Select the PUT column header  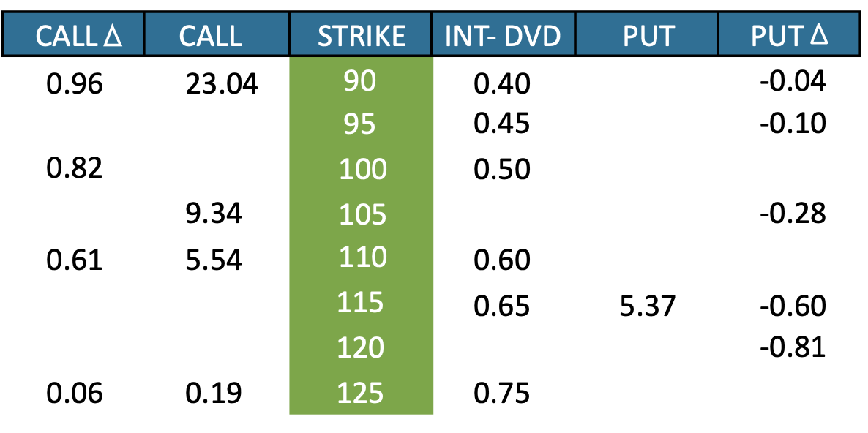(x=647, y=34)
